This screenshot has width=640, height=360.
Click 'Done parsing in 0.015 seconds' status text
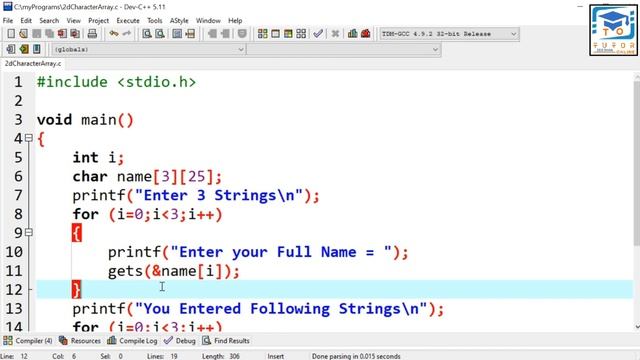(x=356, y=356)
